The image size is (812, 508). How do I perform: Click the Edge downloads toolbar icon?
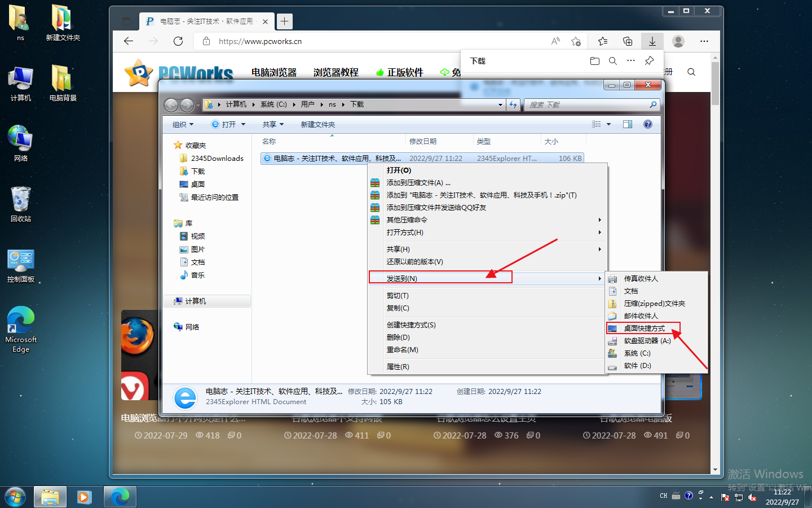click(652, 41)
